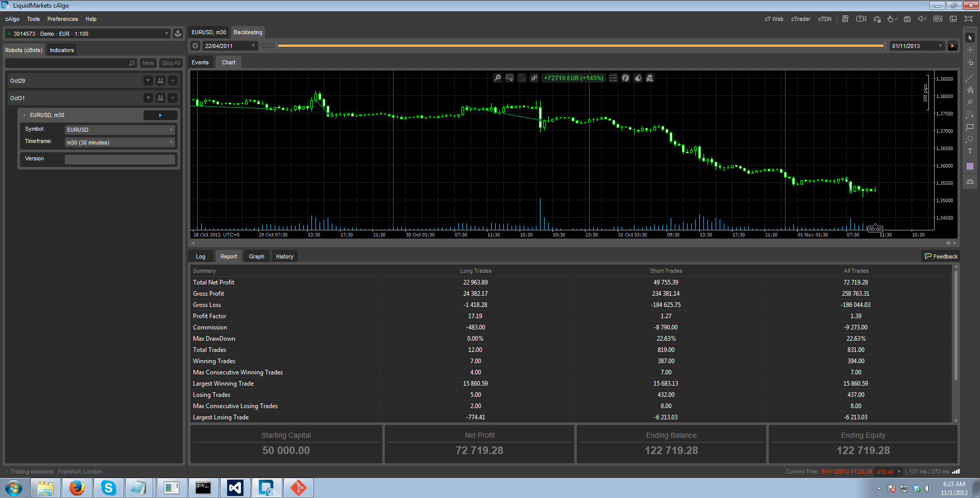Toggle full screen mode in top toolbar
This screenshot has height=498, width=980.
(968, 19)
